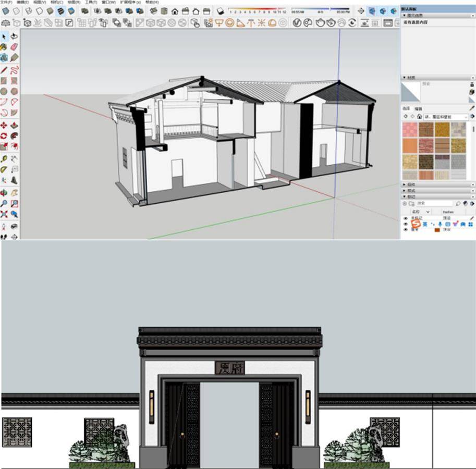
Task: Toggle visibility eye of the bottom tag row
Action: pos(406,229)
